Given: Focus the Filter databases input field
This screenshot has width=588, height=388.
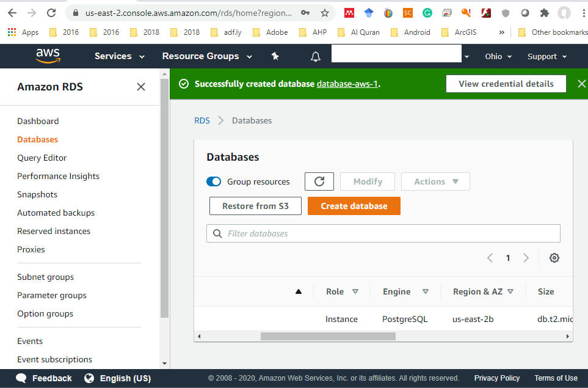Looking at the screenshot, I should (383, 233).
